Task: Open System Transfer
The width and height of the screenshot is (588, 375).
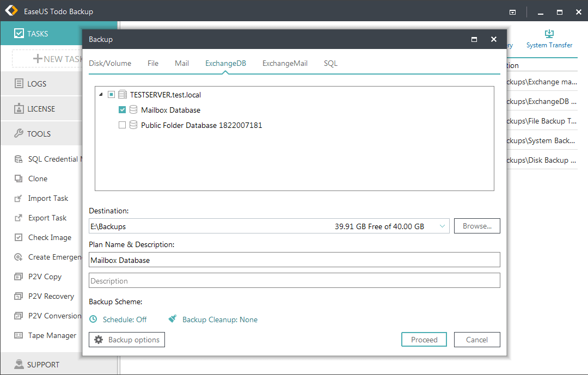Action: click(x=549, y=39)
